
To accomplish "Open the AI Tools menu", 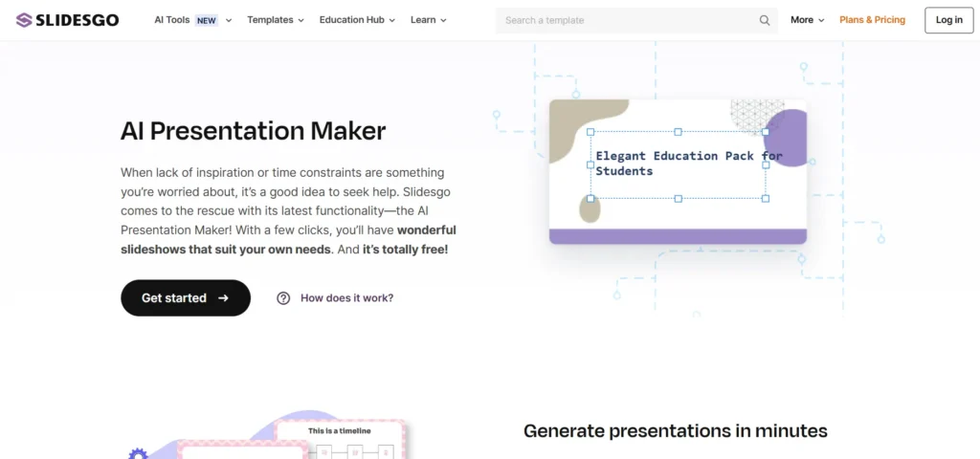I will 192,20.
